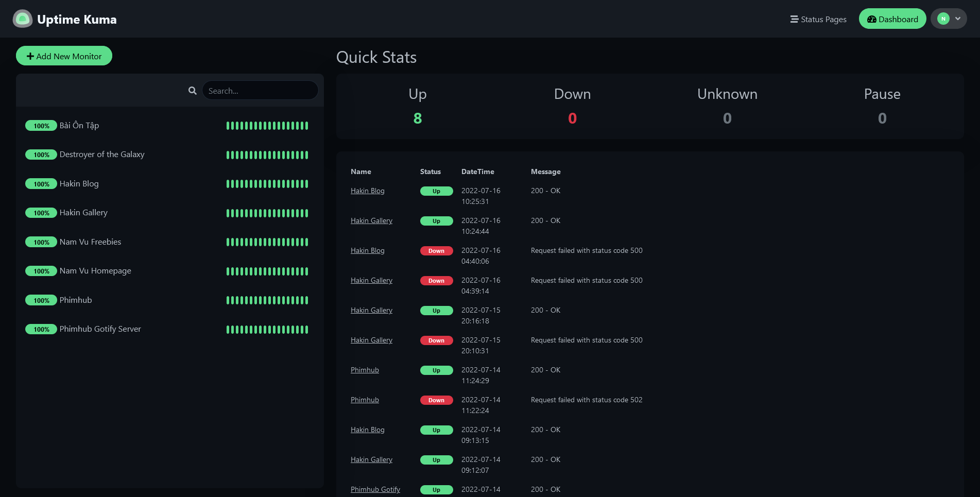Click Add New Monitor button

click(64, 56)
